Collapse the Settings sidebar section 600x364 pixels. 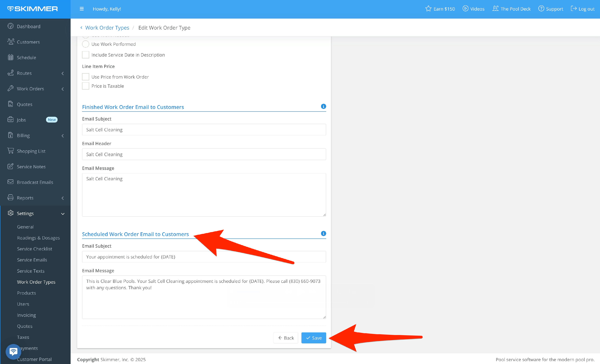point(63,214)
